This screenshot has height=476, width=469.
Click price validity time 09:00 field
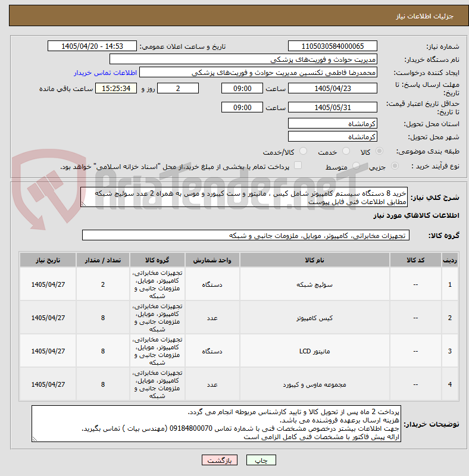(242, 108)
